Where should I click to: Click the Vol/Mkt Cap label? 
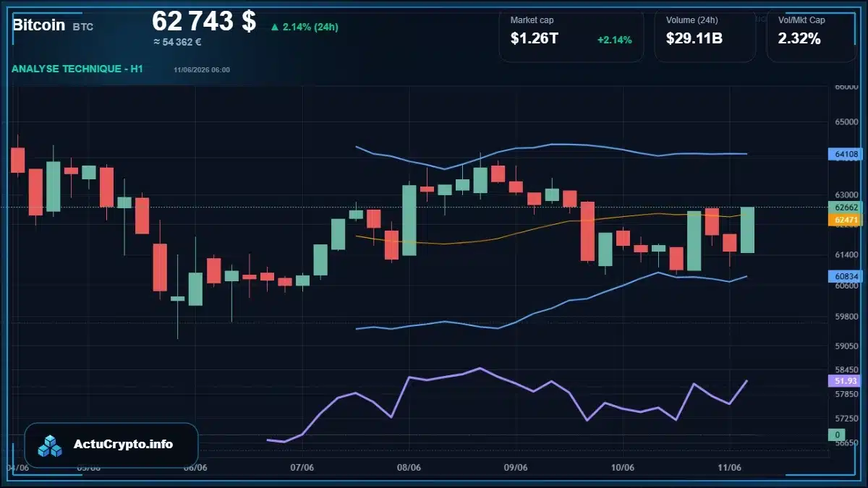click(x=801, y=20)
